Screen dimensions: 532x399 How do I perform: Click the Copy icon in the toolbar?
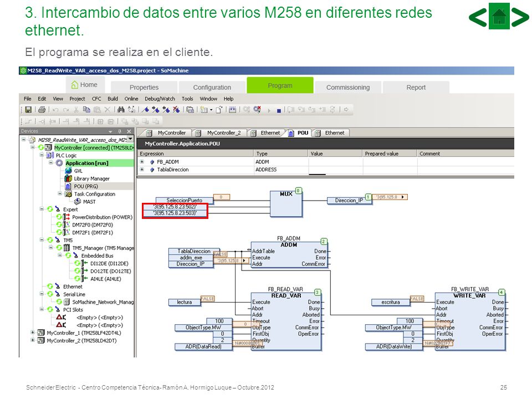(x=86, y=110)
